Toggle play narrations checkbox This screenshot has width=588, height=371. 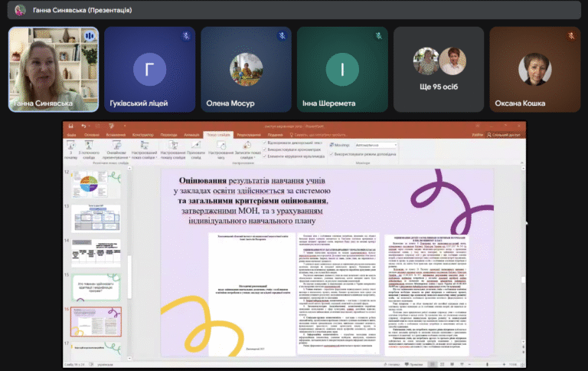(x=265, y=143)
